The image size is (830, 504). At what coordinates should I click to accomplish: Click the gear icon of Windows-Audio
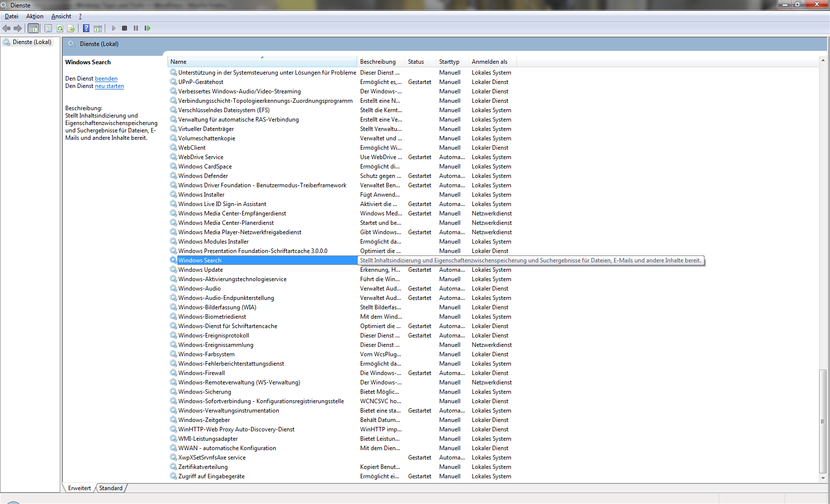pyautogui.click(x=173, y=288)
